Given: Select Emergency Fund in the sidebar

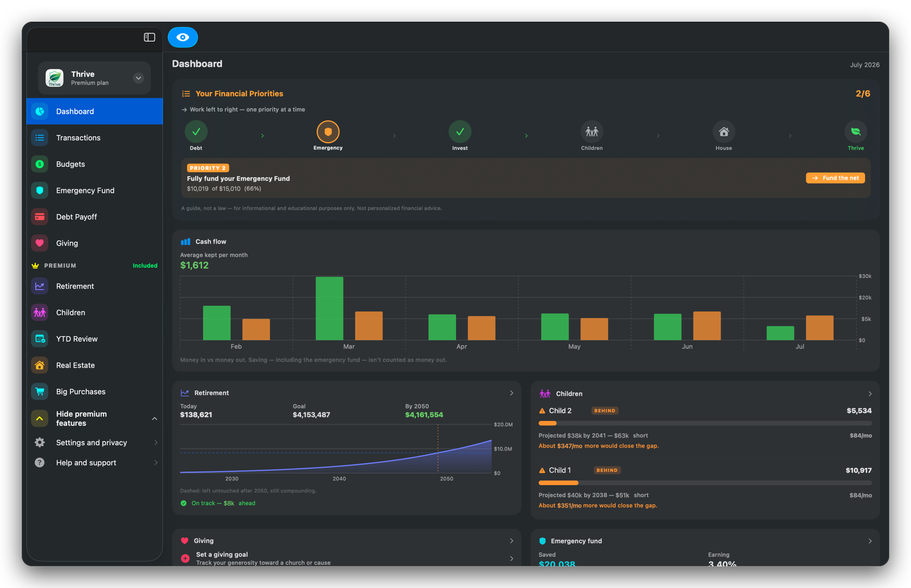Looking at the screenshot, I should [95, 190].
